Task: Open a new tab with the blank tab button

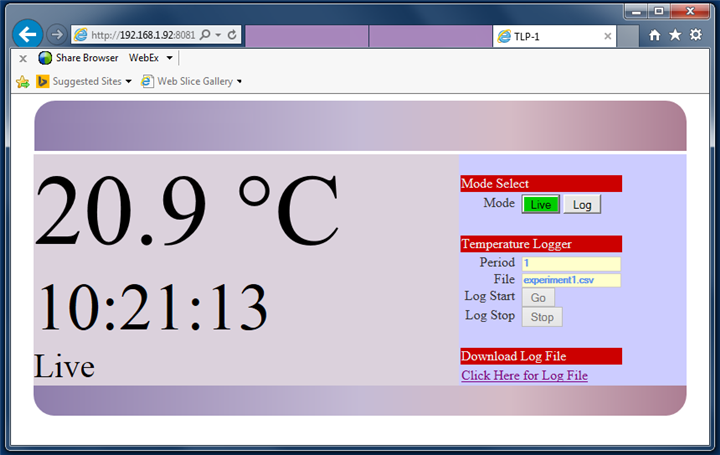Action: [628, 36]
